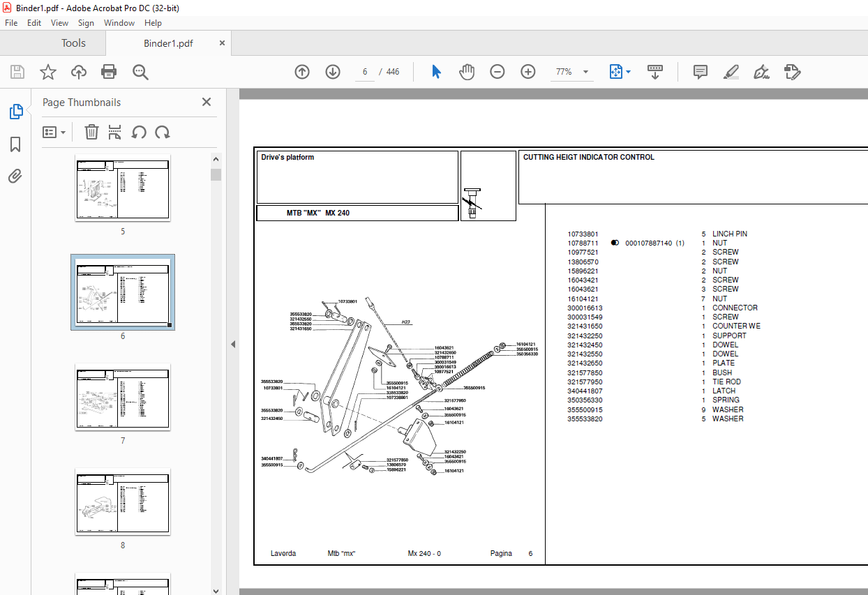Click the upload to cloud icon
The height and width of the screenshot is (595, 868).
(79, 72)
